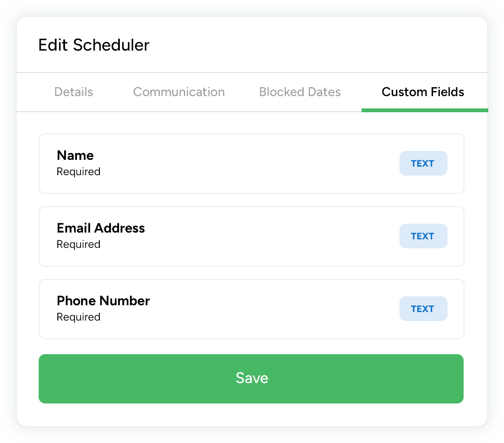Select the Name field card
Image resolution: width=504 pixels, height=443 pixels.
[x=251, y=164]
